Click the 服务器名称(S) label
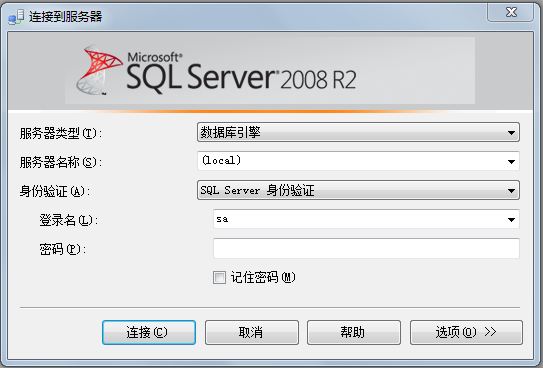Viewport: 543px width, 368px height. pos(61,162)
